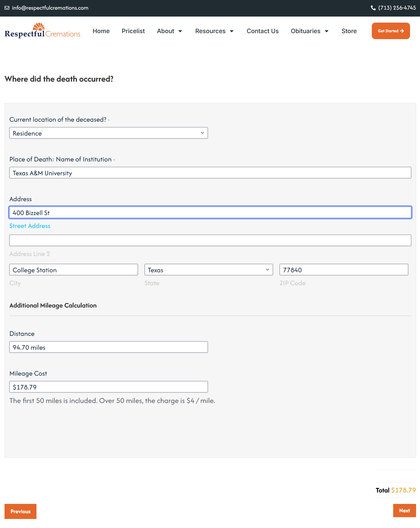Click the info email address link
420x528 pixels.
(50, 8)
